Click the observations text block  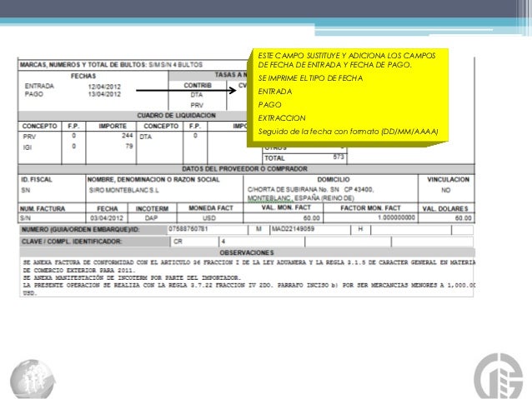click(x=247, y=277)
